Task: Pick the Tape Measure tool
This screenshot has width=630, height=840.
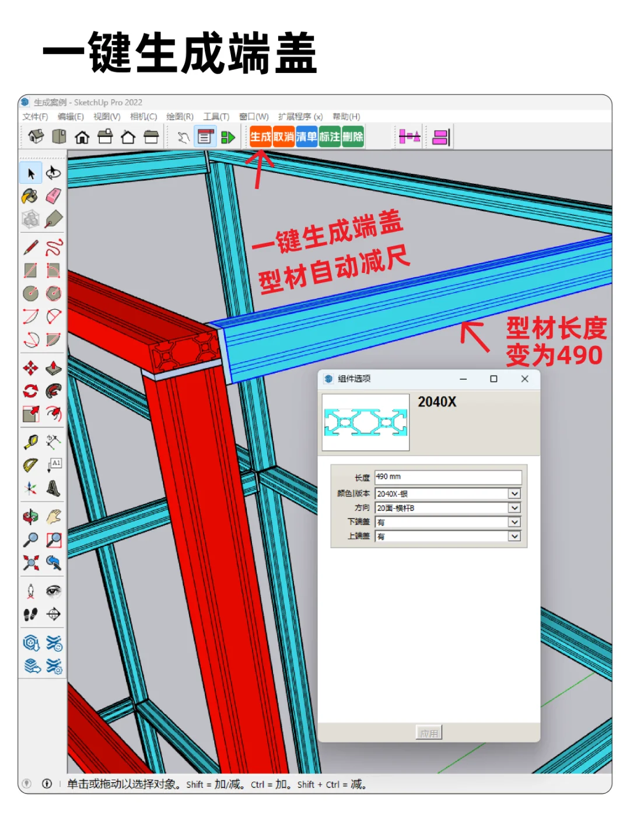Action: coord(31,442)
